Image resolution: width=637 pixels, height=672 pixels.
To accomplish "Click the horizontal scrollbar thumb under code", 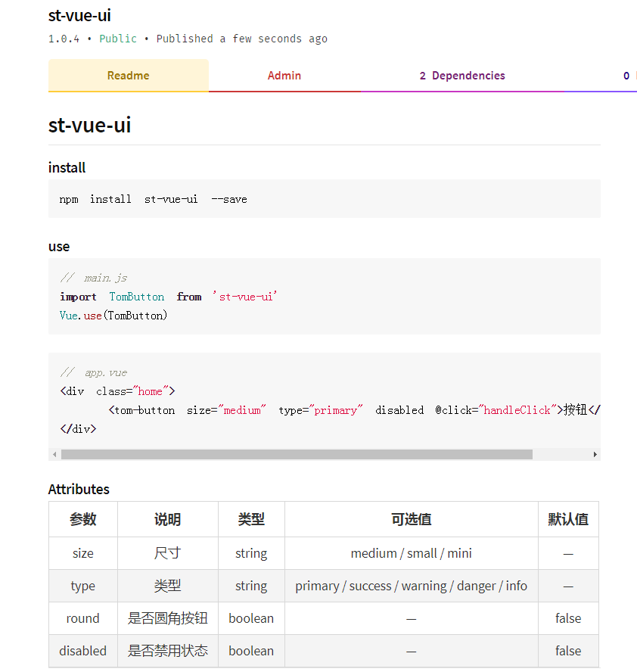I will pyautogui.click(x=297, y=454).
